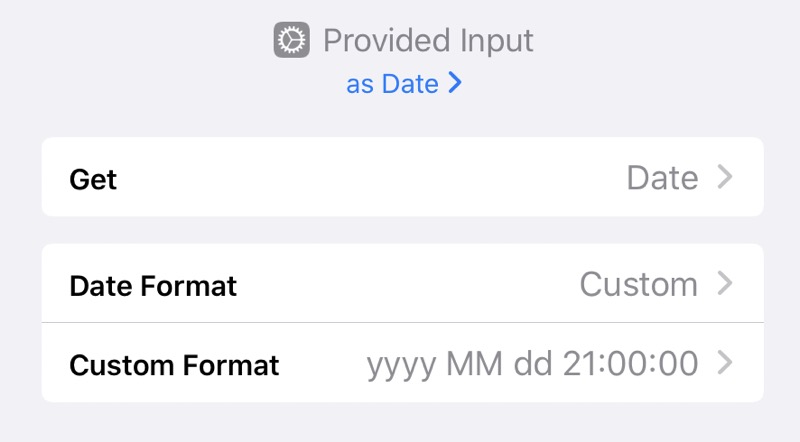Expand the Custom Format row chevron
The image size is (800, 442).
click(724, 363)
